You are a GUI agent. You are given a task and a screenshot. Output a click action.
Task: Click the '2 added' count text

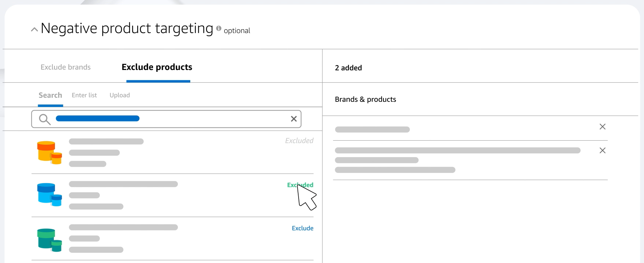click(348, 68)
